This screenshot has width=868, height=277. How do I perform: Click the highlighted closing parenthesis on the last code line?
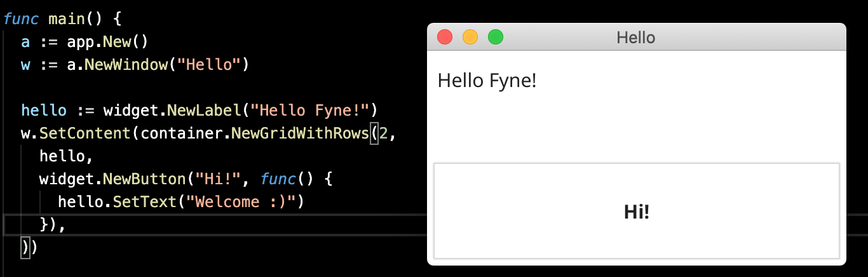[x=25, y=248]
